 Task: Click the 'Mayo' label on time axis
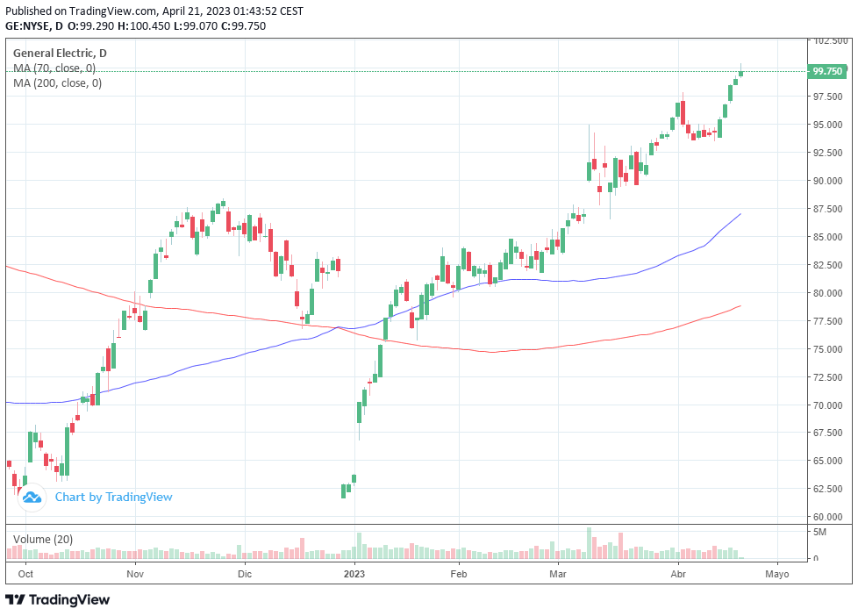tap(777, 574)
